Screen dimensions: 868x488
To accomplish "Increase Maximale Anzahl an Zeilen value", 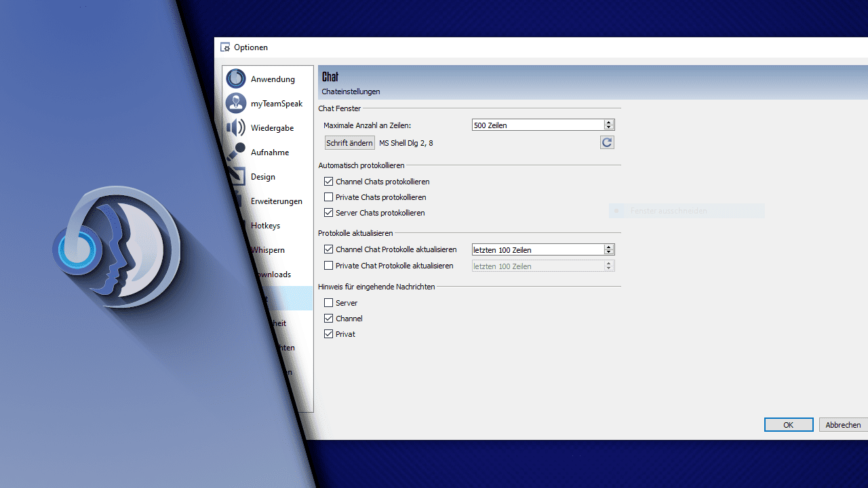I will [608, 122].
